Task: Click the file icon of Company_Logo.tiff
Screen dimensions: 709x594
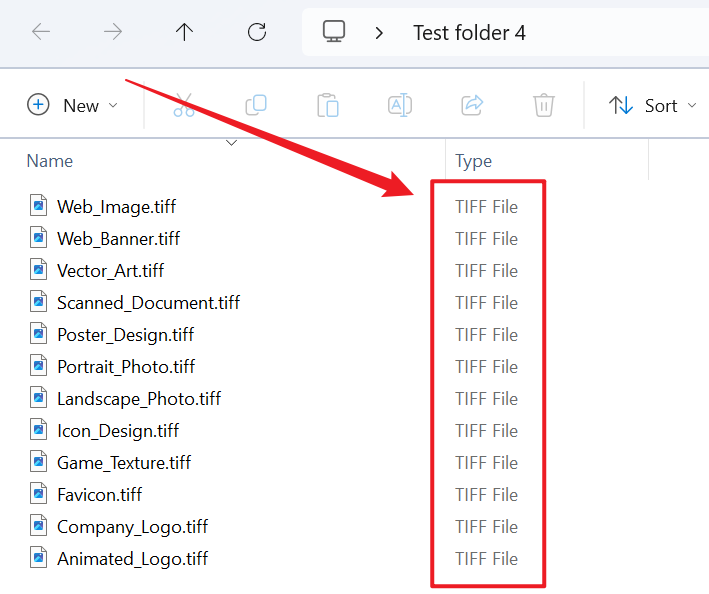Action: 38,526
